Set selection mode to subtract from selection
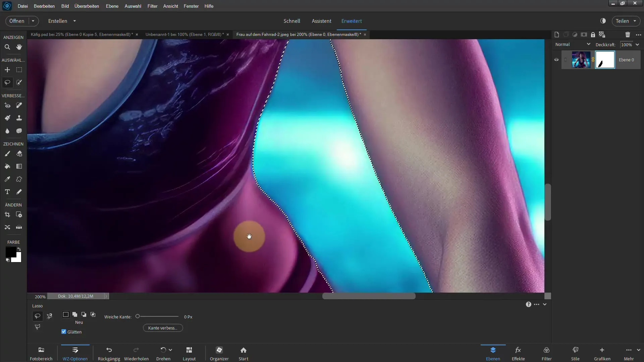Screen dimensions: 644x362 click(84, 314)
